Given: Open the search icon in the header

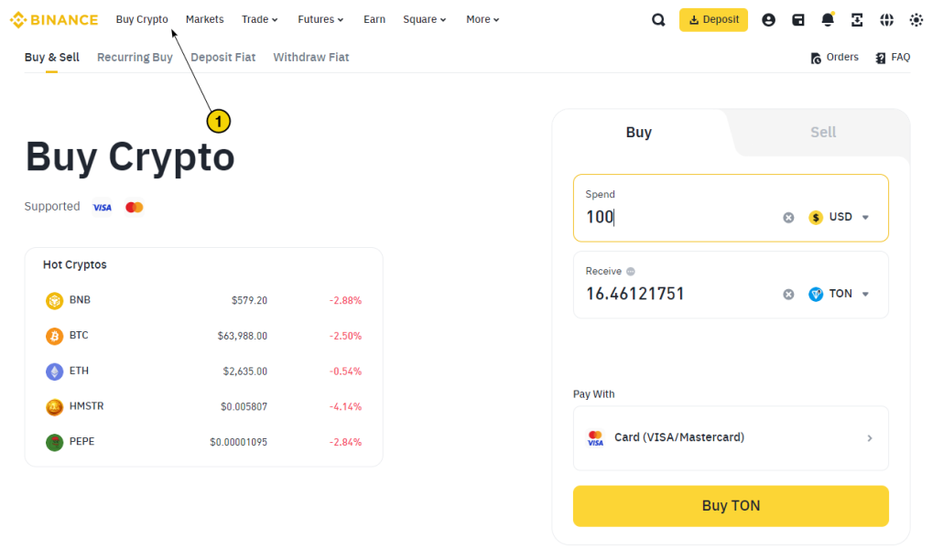Looking at the screenshot, I should pos(658,18).
